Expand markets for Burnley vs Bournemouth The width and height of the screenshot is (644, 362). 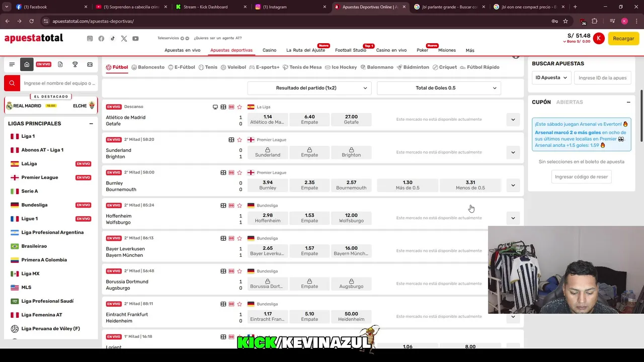pyautogui.click(x=513, y=185)
